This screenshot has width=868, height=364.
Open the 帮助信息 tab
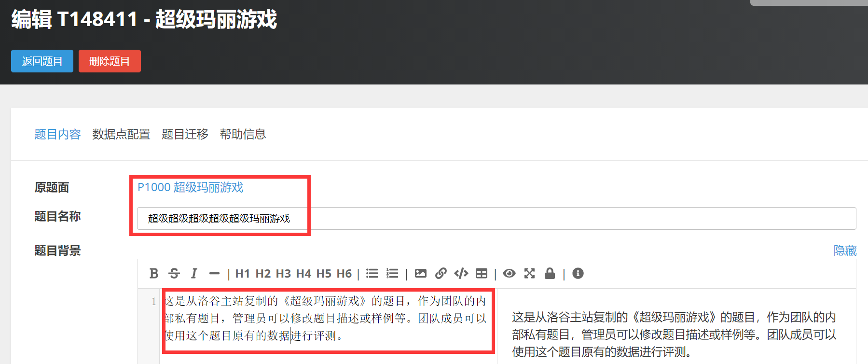(243, 134)
